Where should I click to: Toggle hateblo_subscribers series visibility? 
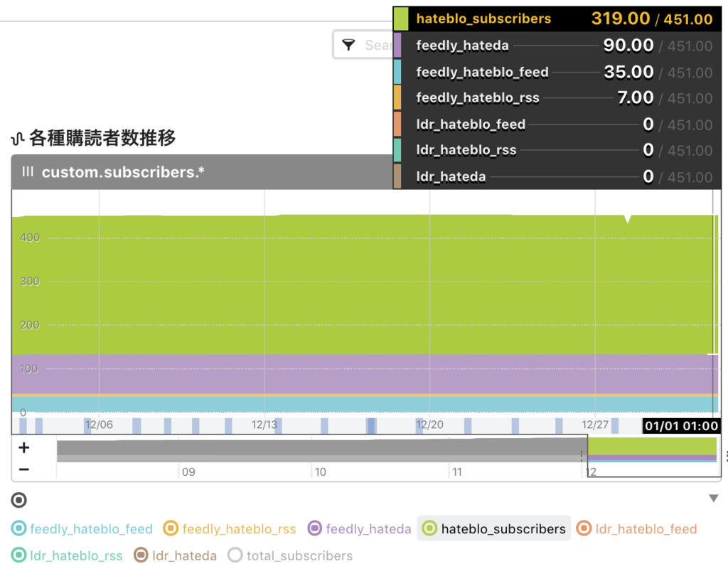pyautogui.click(x=493, y=528)
